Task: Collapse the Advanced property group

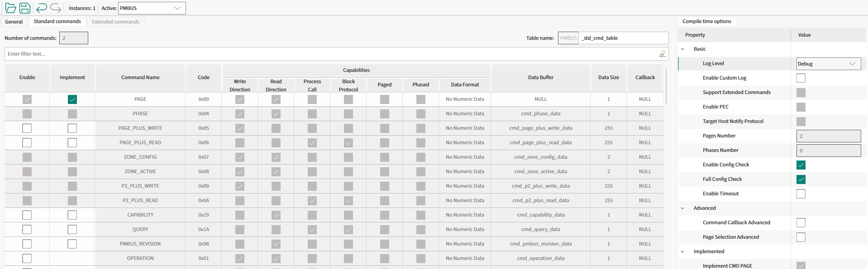Action: pos(682,208)
